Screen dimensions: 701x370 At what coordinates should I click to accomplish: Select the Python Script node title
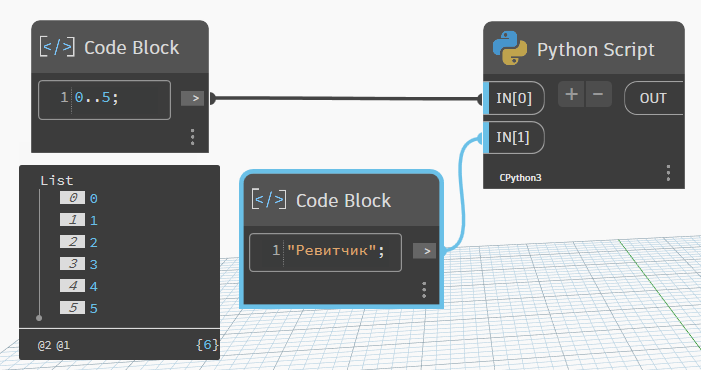[595, 49]
